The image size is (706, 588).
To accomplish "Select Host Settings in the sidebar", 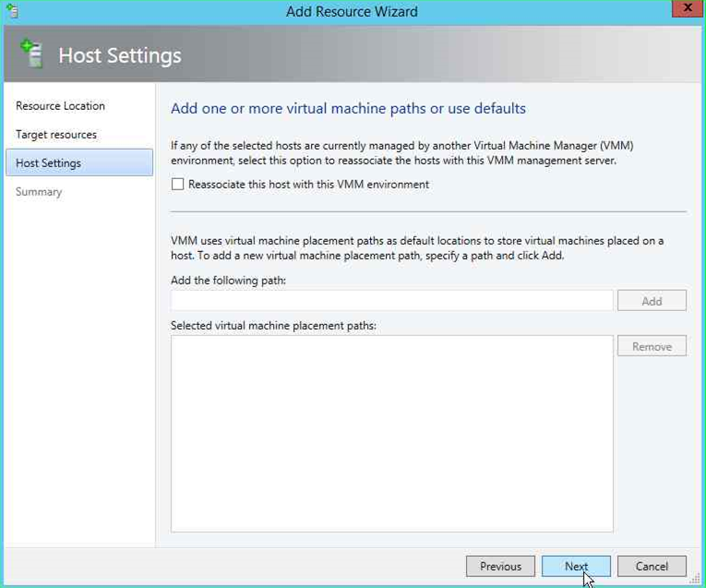I will pos(49,163).
